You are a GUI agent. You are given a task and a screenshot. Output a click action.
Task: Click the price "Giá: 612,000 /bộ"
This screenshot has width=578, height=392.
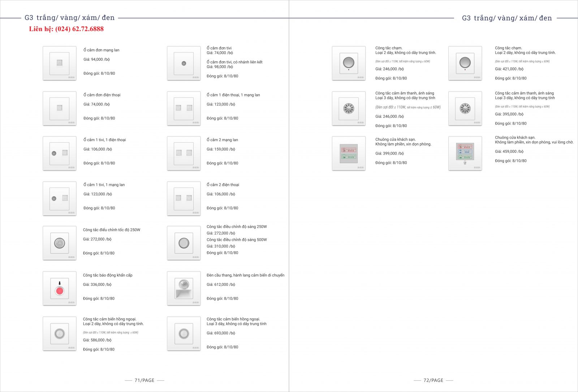221,284
